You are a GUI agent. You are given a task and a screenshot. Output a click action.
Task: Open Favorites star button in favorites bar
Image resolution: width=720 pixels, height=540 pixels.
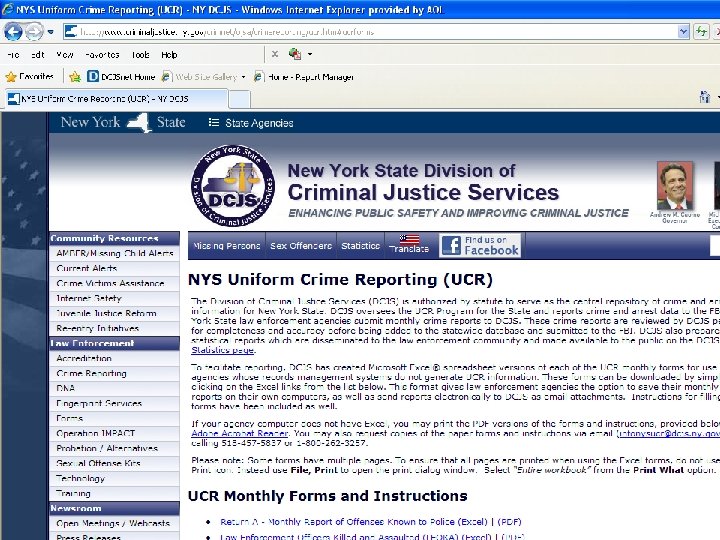tap(30, 77)
